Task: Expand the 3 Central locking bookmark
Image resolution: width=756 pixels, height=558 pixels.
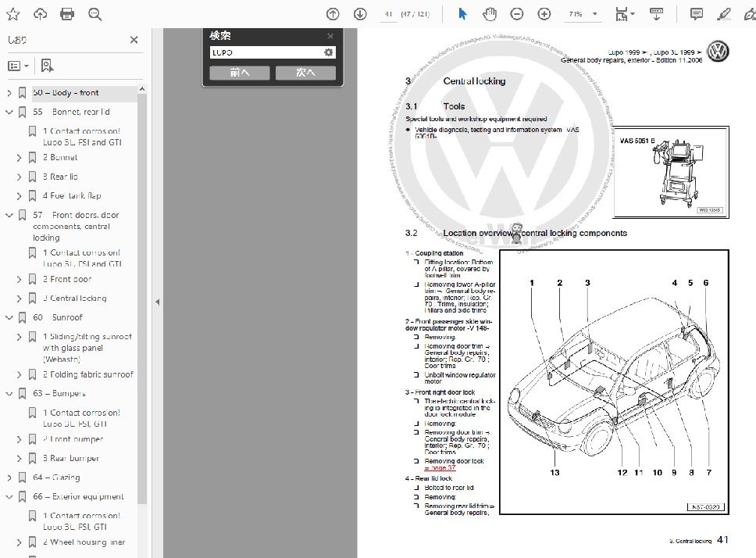Action: pos(19,299)
